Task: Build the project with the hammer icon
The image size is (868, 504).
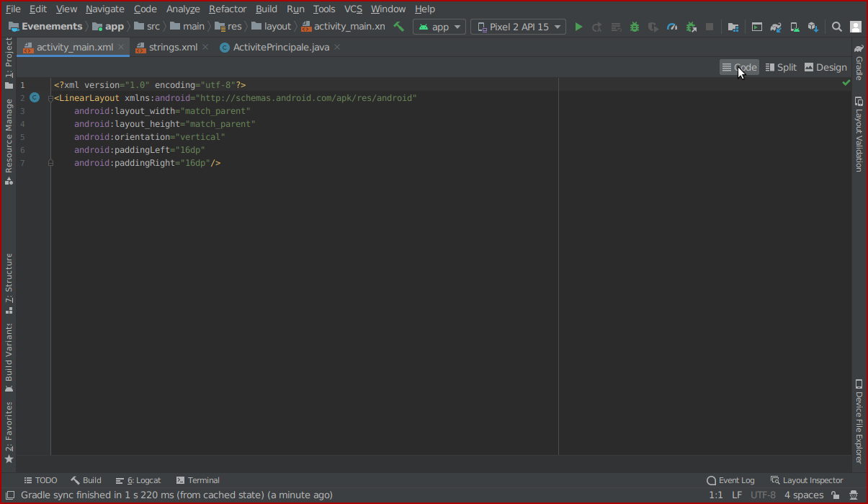Action: pyautogui.click(x=398, y=27)
